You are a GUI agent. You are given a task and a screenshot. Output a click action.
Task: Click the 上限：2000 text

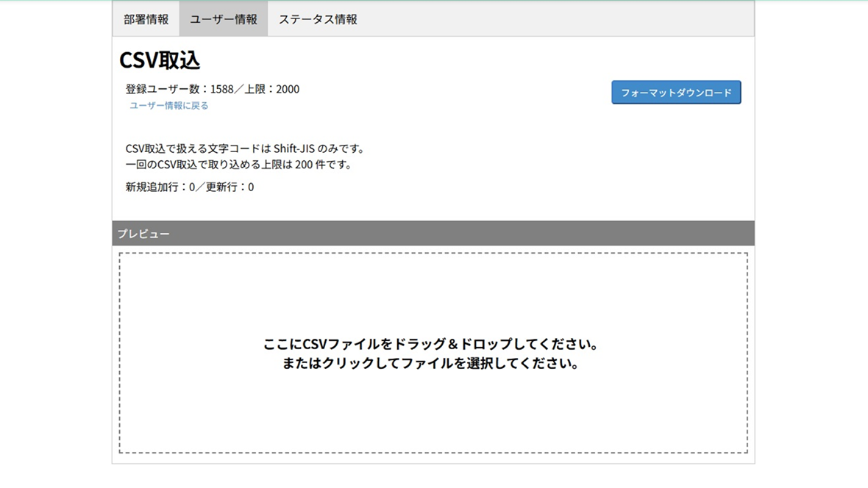click(272, 89)
